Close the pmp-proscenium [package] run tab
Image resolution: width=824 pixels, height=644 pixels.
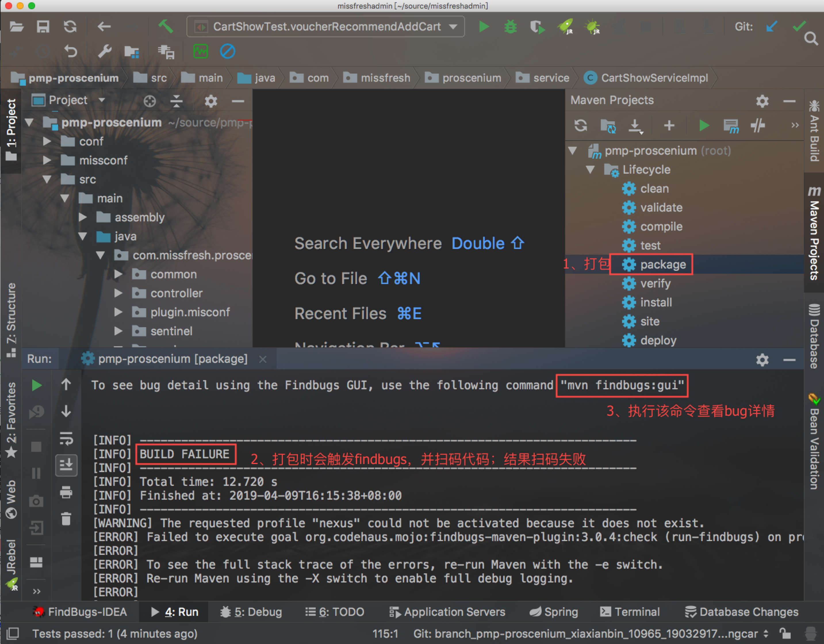tap(263, 359)
